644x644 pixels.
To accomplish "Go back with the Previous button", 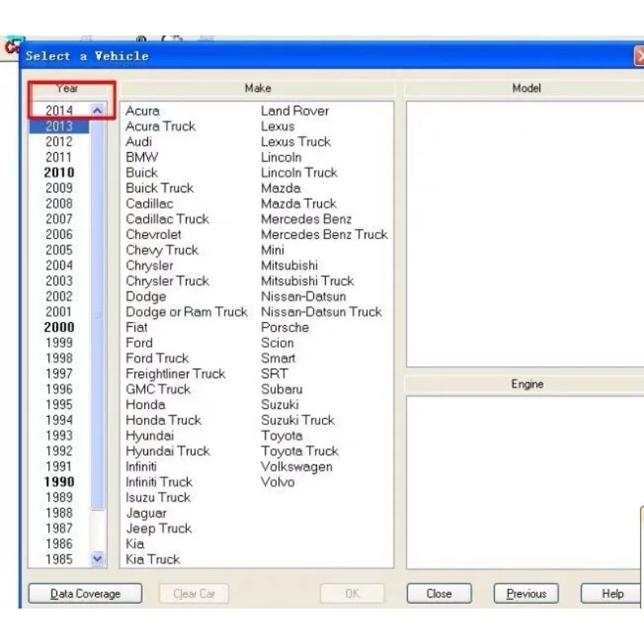I will [x=526, y=593].
